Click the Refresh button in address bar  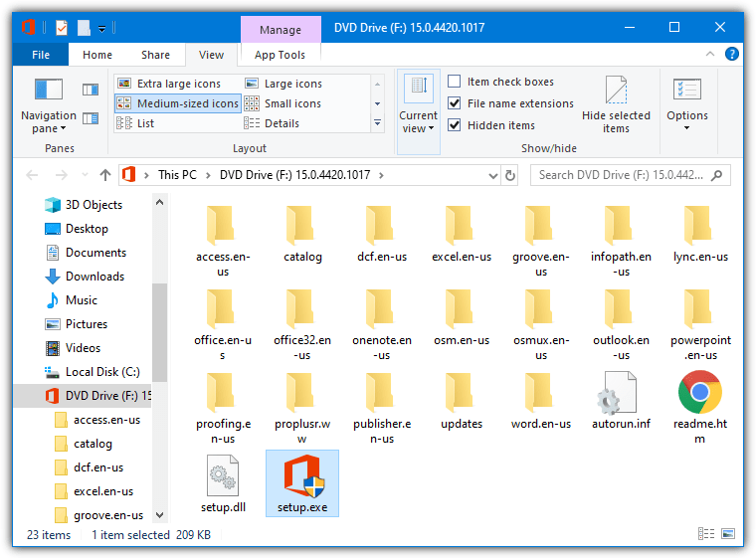[x=510, y=175]
